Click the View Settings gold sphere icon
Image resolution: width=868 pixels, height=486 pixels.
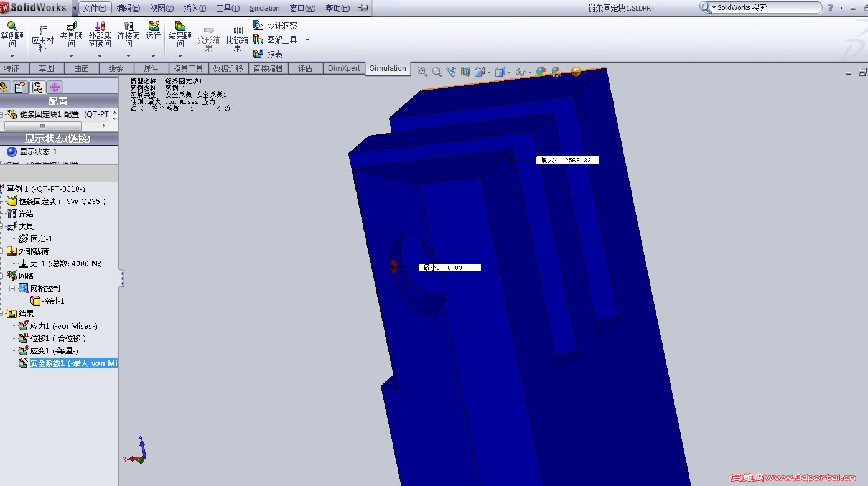pyautogui.click(x=576, y=72)
